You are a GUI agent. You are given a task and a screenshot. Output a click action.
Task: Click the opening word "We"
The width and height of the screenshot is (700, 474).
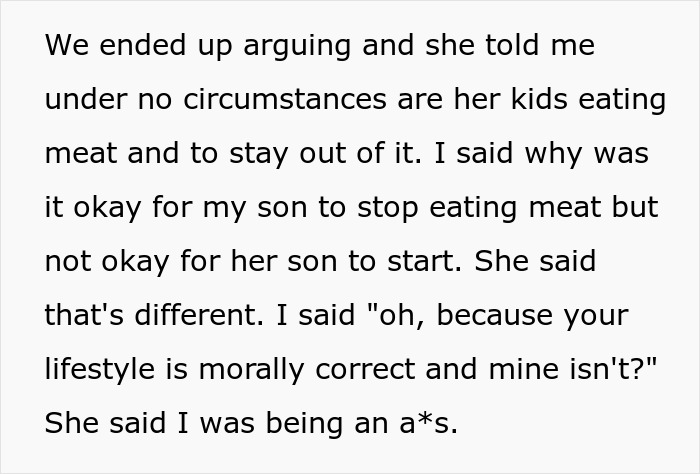pyautogui.click(x=66, y=46)
